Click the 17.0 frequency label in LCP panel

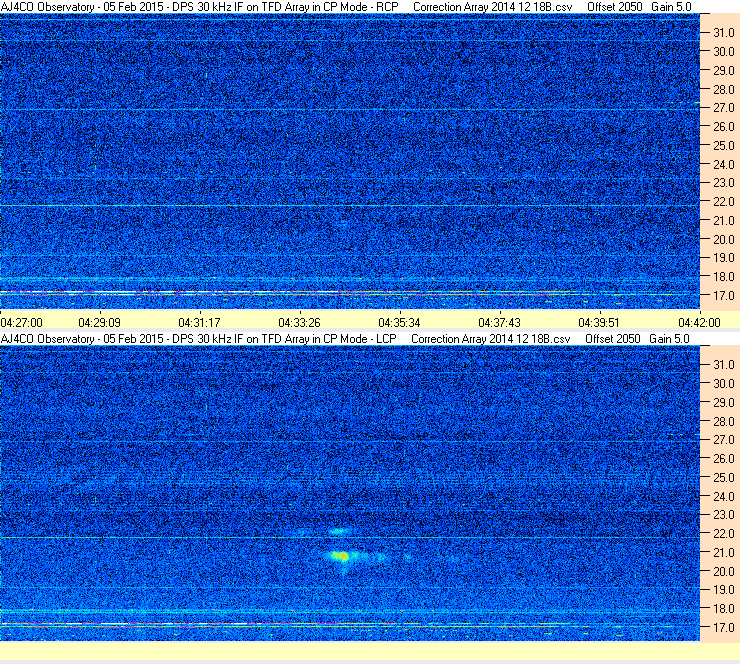pos(723,628)
